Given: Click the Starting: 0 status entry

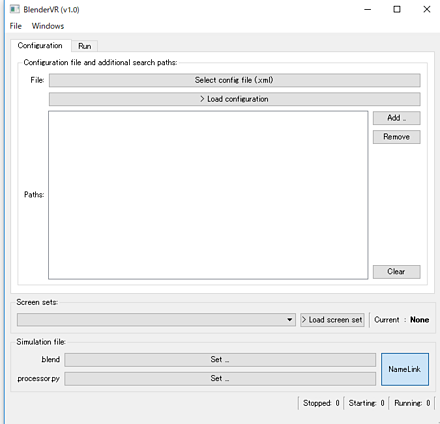Looking at the screenshot, I should point(366,403).
